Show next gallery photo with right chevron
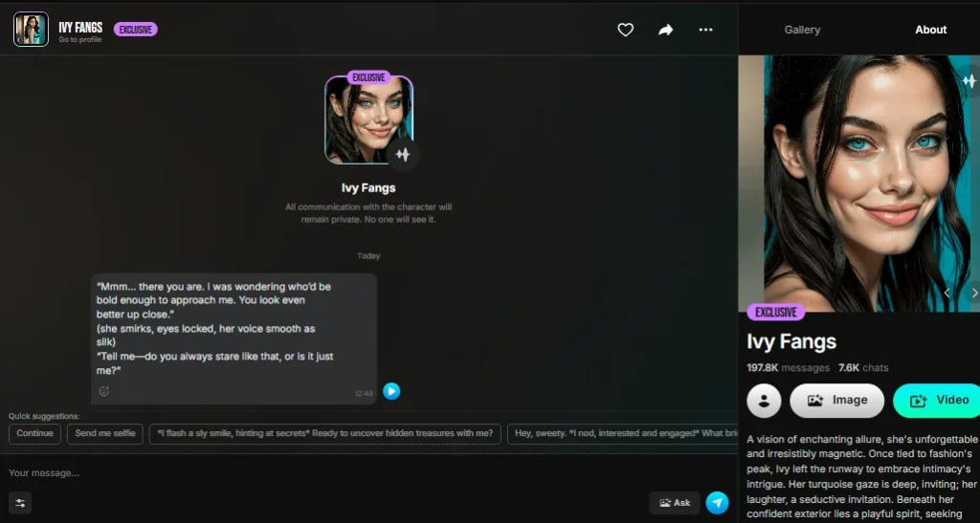980x523 pixels. coord(973,293)
